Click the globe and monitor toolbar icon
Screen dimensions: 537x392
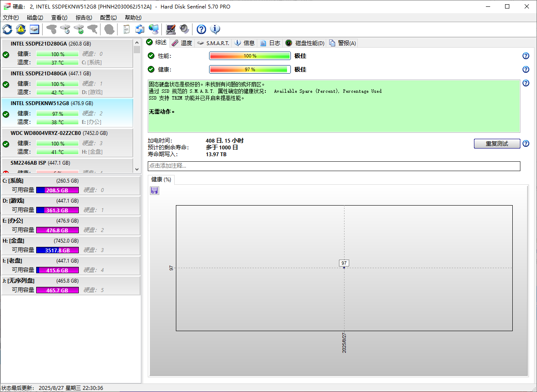pyautogui.click(x=154, y=29)
